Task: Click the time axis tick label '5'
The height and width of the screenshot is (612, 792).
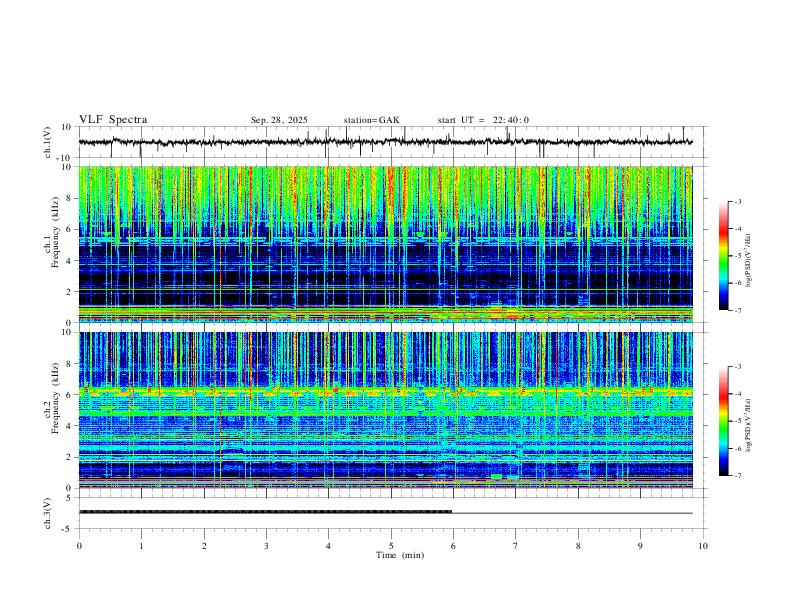Action: (x=391, y=546)
